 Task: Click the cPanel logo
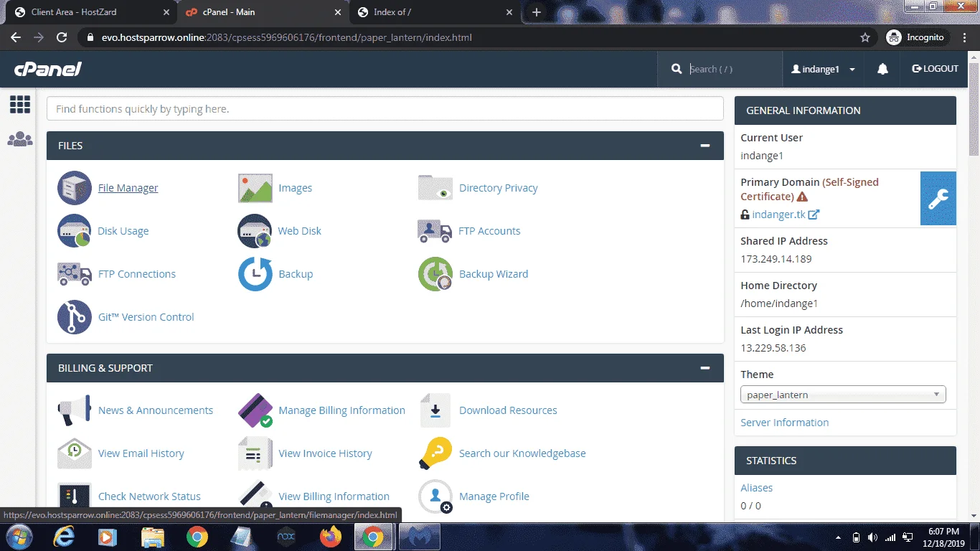[48, 69]
